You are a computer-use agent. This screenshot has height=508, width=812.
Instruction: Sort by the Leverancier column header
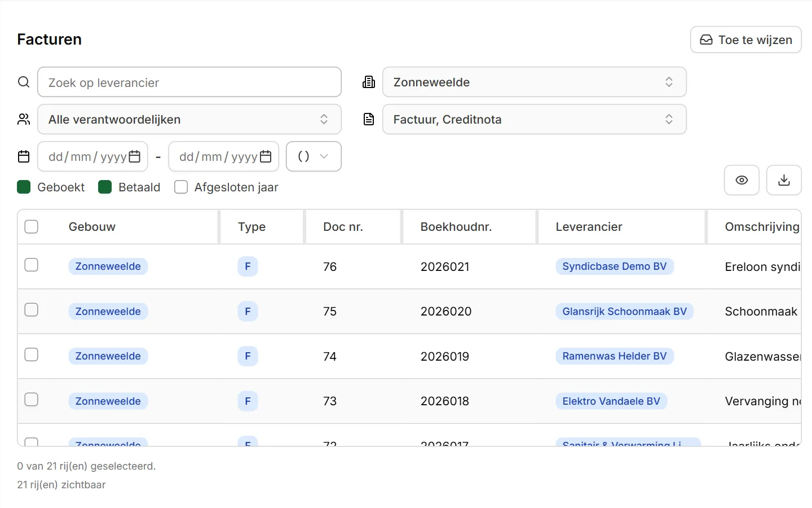[589, 227]
